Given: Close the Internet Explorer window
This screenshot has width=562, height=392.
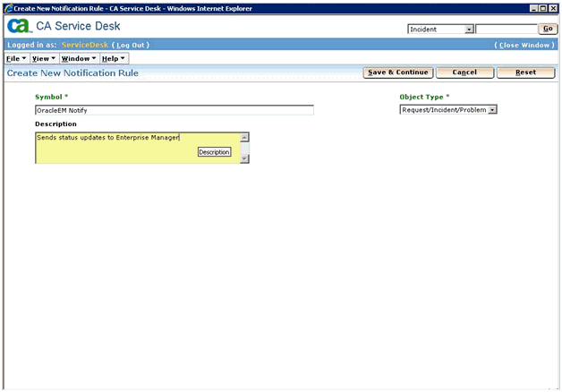Looking at the screenshot, I should 553,8.
